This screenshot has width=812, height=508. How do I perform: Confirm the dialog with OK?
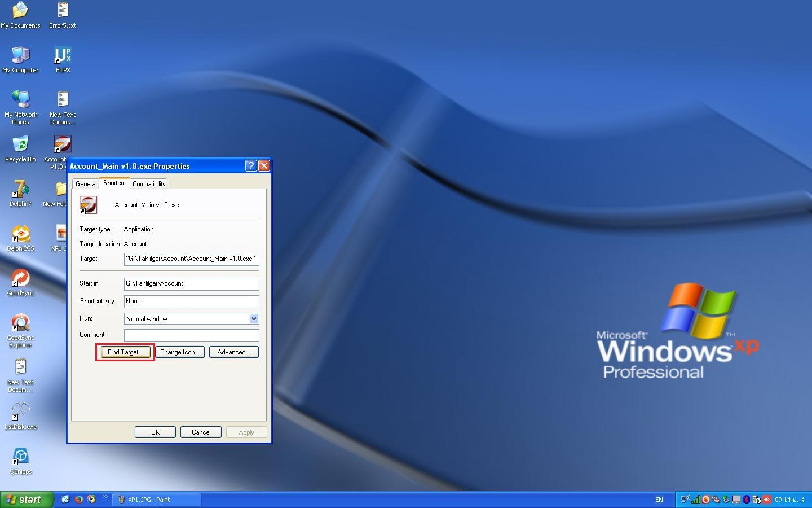(x=155, y=432)
